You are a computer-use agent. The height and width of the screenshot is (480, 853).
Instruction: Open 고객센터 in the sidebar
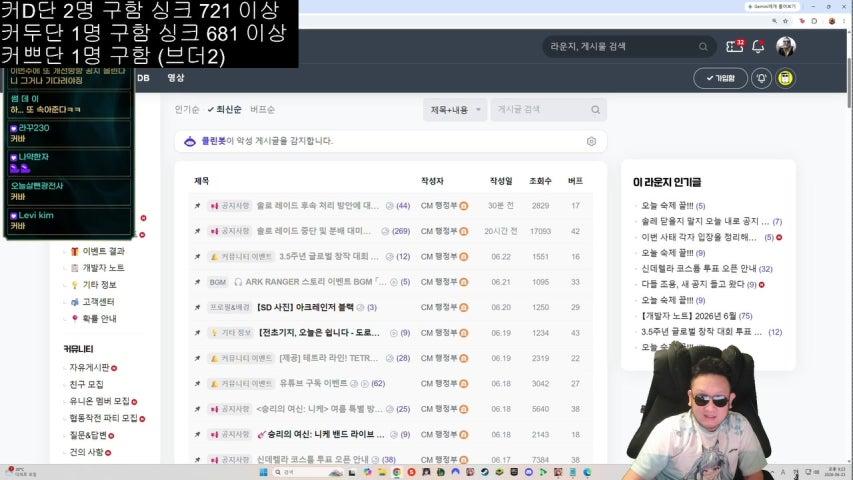coord(98,301)
